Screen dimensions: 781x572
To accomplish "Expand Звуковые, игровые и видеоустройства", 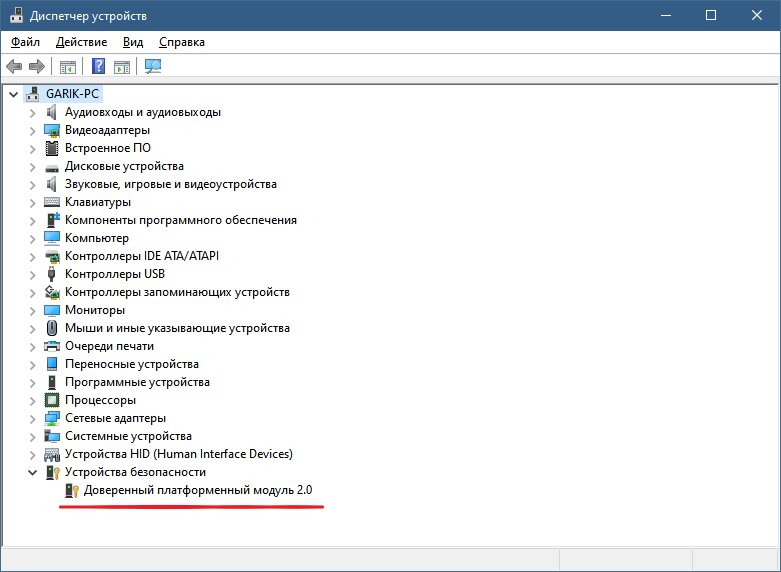I will point(32,184).
